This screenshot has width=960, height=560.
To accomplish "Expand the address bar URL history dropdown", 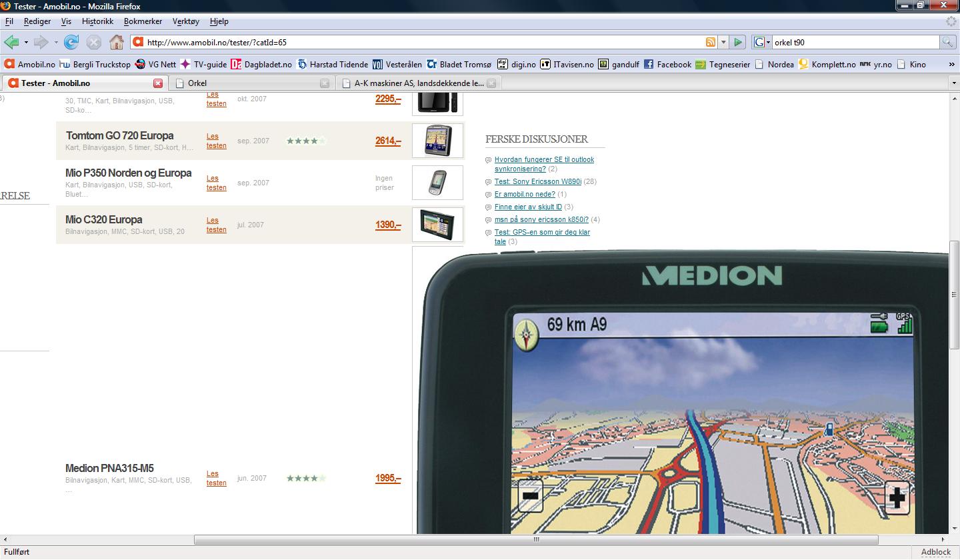I will tap(723, 42).
